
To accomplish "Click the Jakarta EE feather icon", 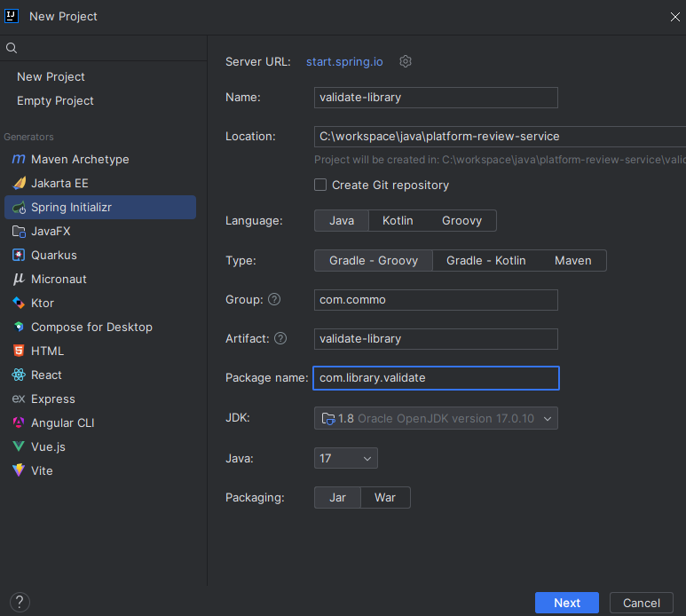I will (19, 184).
